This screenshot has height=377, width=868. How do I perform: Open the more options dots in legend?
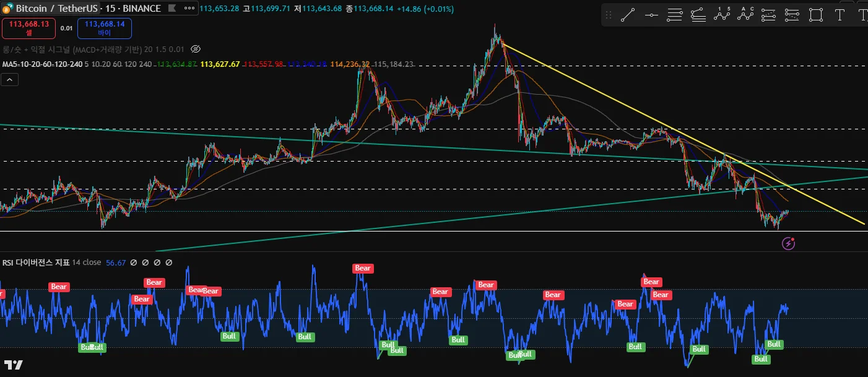click(x=190, y=9)
